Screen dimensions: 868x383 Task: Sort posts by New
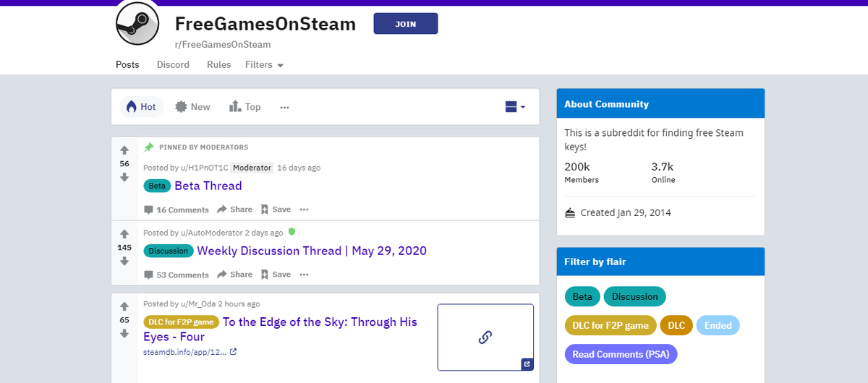point(192,107)
